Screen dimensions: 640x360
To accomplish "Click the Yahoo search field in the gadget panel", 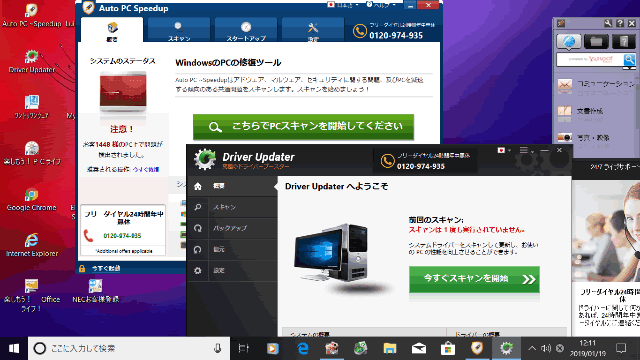I will pyautogui.click(x=590, y=59).
